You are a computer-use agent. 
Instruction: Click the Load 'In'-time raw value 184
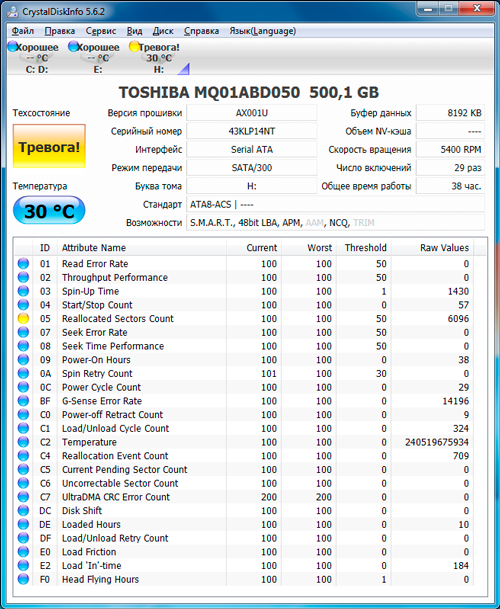(461, 566)
